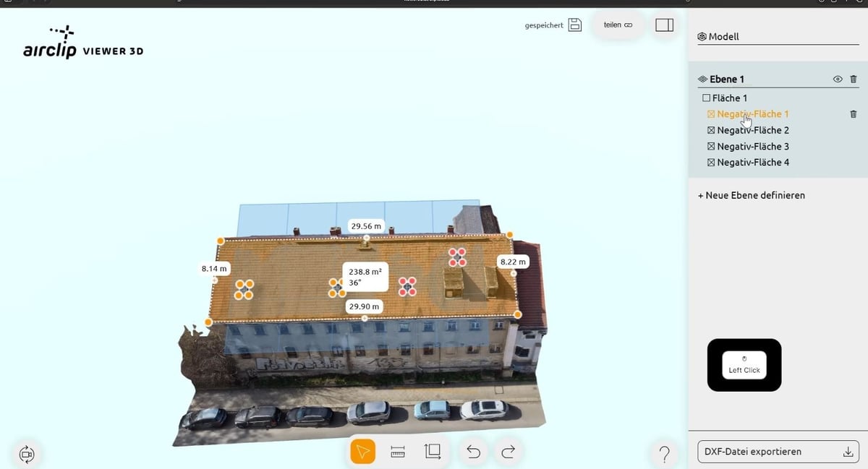This screenshot has height=469, width=868.
Task: Select the top-right orange roof corner point
Action: pos(510,235)
